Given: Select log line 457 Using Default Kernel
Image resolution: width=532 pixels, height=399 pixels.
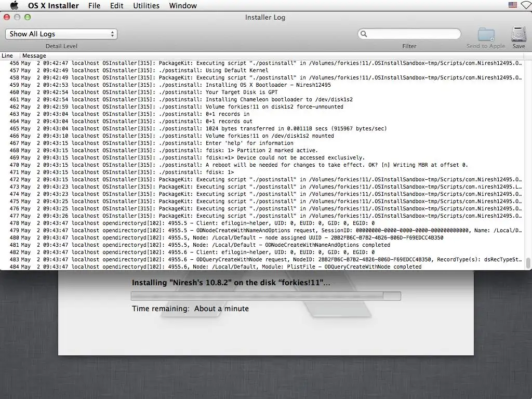Looking at the screenshot, I should pyautogui.click(x=263, y=70).
